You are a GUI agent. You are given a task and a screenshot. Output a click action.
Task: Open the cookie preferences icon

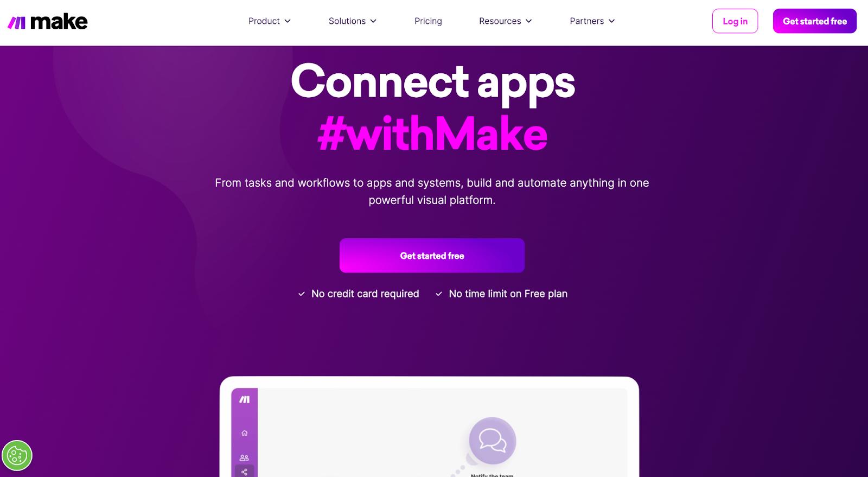point(17,455)
